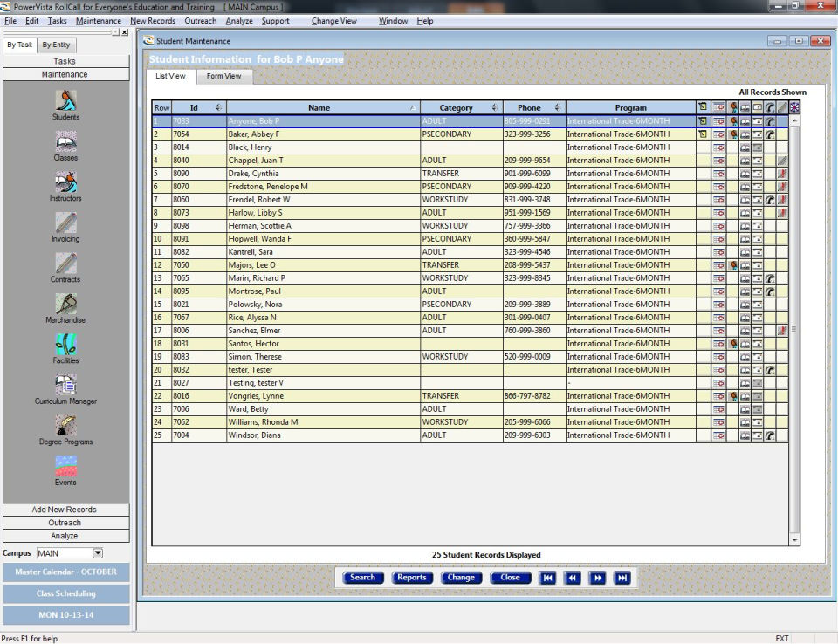838x644 pixels.
Task: Open Master Calendar - OCTOBER
Action: click(x=66, y=572)
